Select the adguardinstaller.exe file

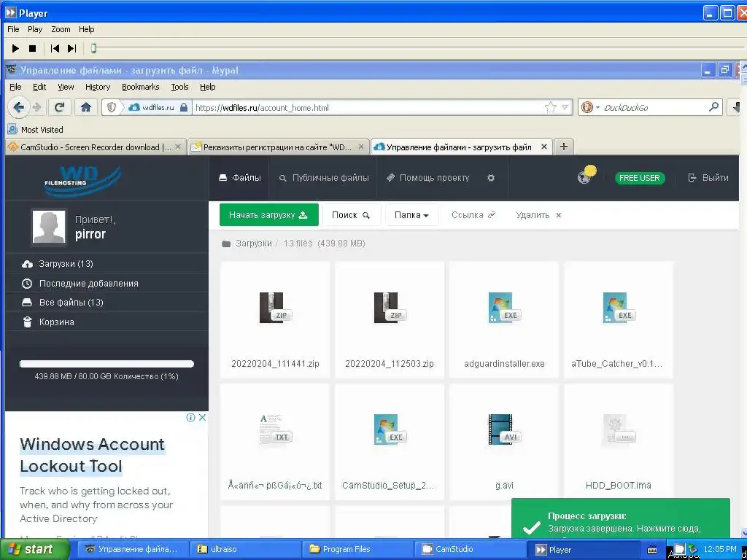[504, 319]
